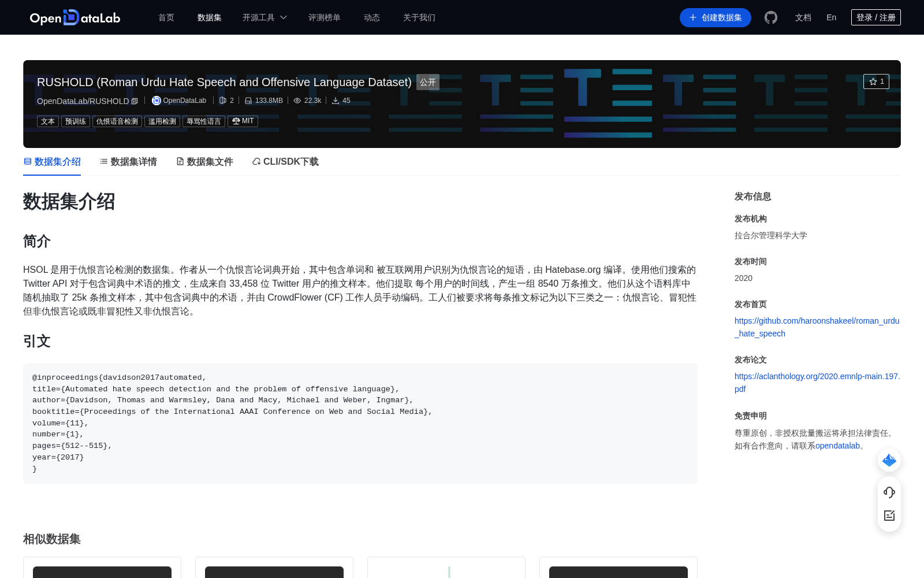This screenshot has height=578, width=924.
Task: Switch to the CLI/SDK下载 tab
Action: (285, 162)
